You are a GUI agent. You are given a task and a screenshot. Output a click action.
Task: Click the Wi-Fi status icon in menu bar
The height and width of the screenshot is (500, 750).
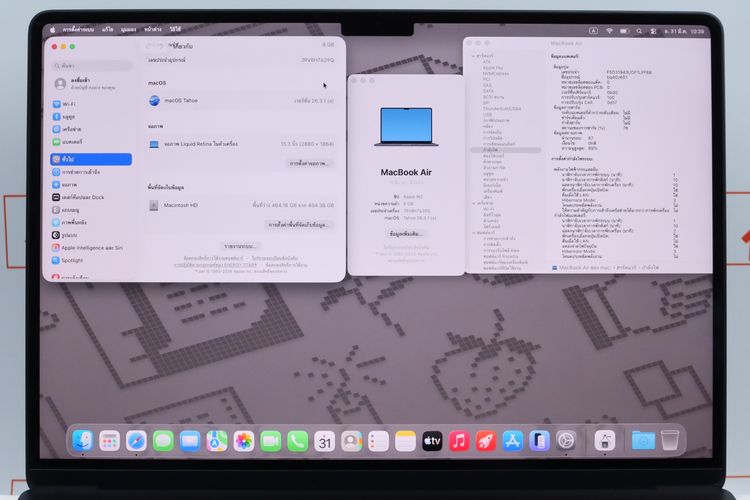(609, 31)
